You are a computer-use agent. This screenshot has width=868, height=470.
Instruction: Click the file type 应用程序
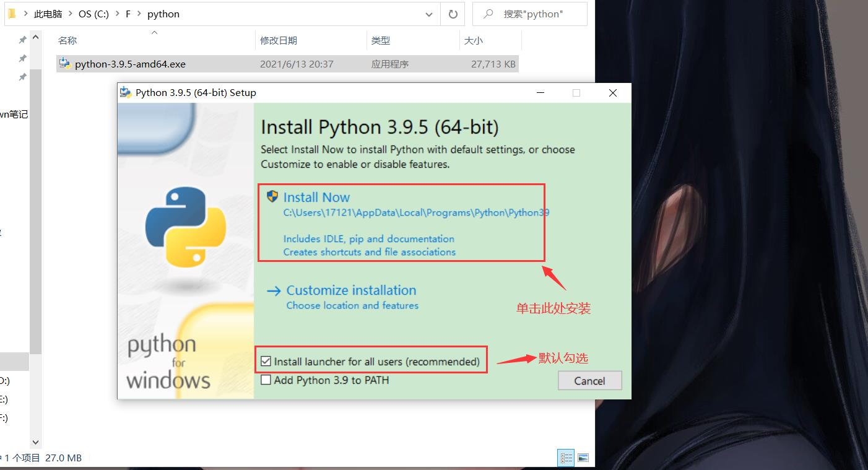[390, 64]
